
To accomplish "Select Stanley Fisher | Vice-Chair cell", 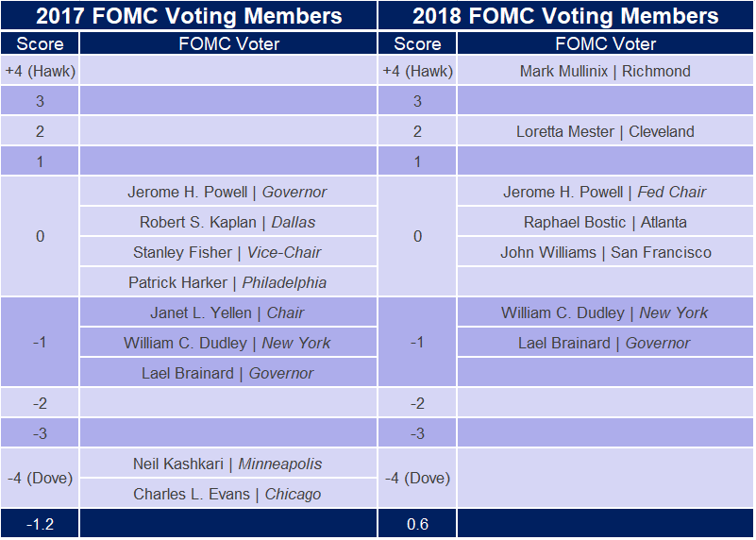I will tap(227, 252).
